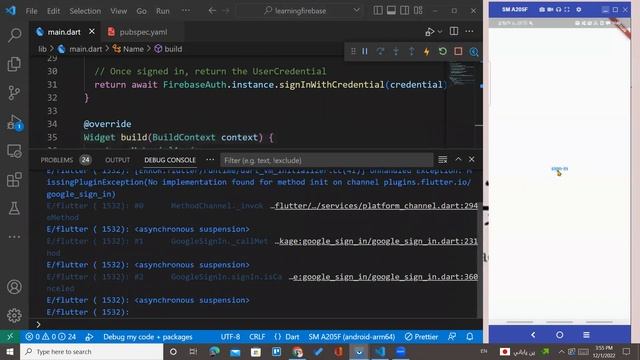Open the Manage gear menu
640x360 pixels.
click(14, 315)
